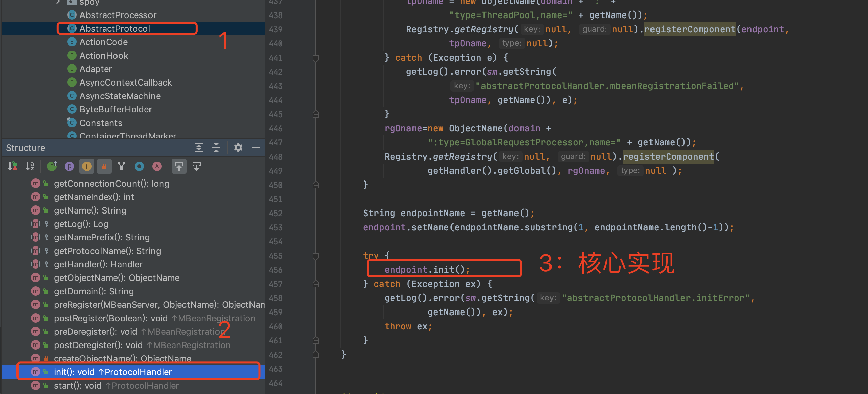Fold the try block at line 455
The height and width of the screenshot is (394, 868).
point(316,256)
